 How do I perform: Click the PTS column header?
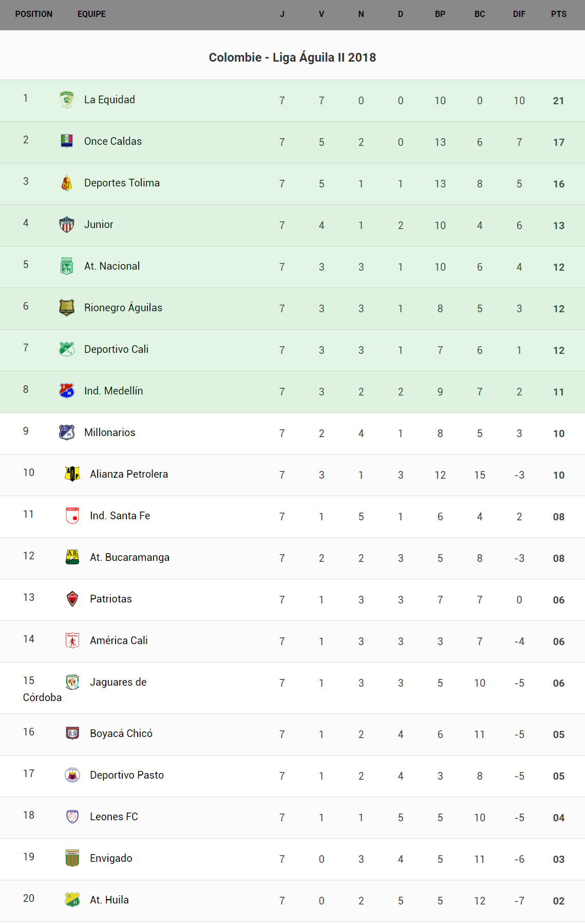[558, 14]
